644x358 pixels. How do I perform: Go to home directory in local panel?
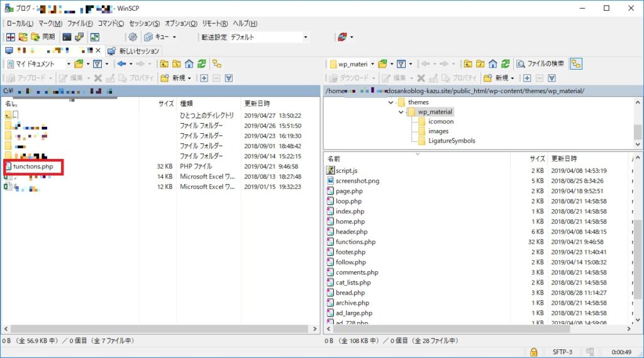[x=189, y=64]
